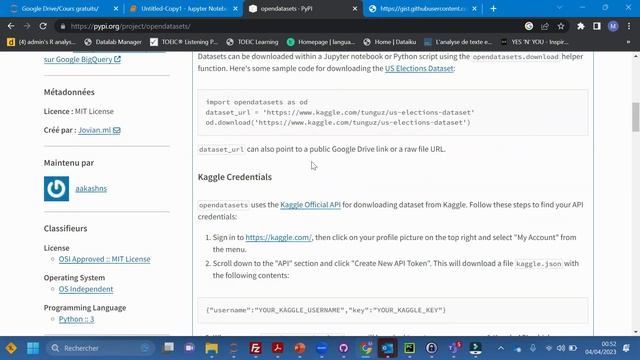640x360 pixels.
Task: Click the site lock icon
Action: [x=62, y=26]
